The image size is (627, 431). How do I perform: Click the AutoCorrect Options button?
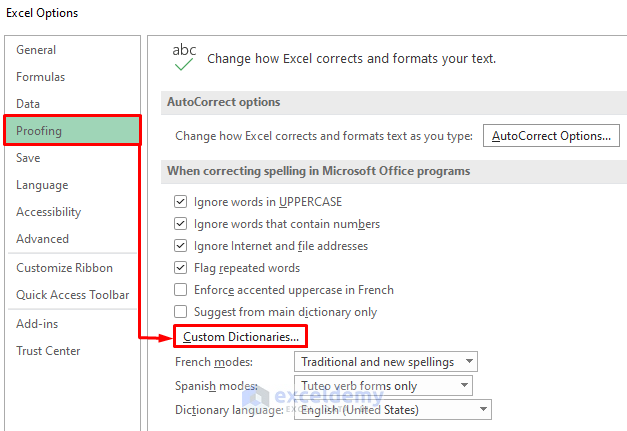click(x=551, y=135)
